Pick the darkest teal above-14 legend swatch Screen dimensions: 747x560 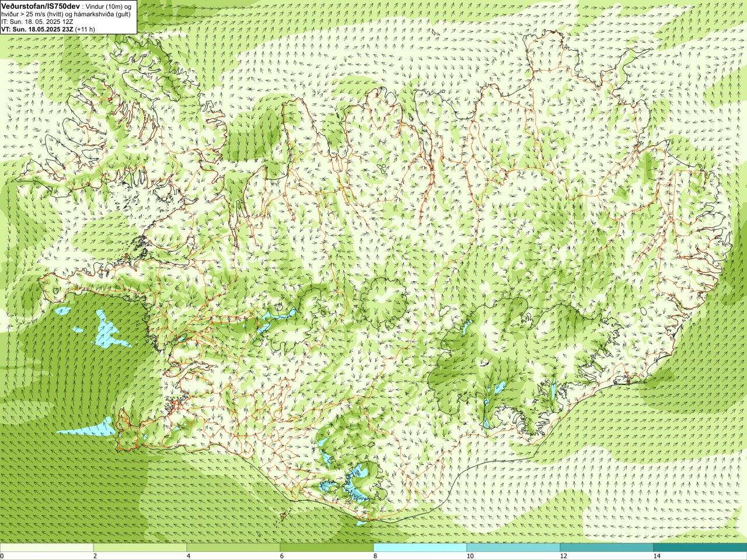click(700, 548)
